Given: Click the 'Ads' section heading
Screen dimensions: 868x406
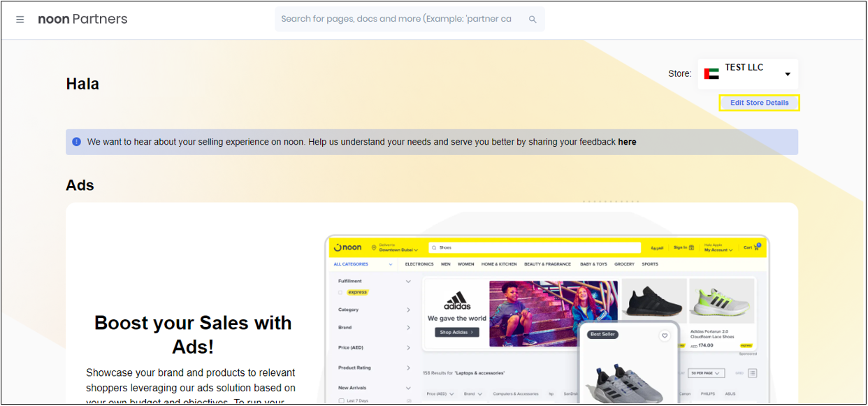Looking at the screenshot, I should 80,185.
